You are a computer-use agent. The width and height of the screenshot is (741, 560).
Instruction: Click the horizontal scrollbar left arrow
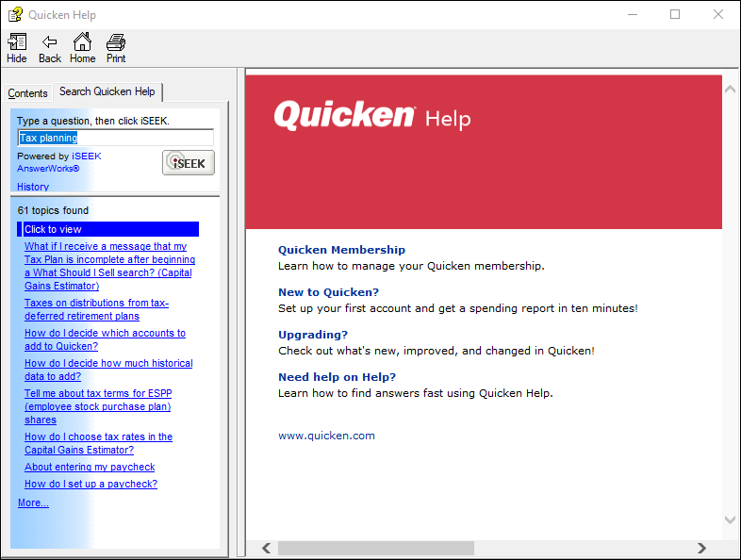[x=267, y=548]
